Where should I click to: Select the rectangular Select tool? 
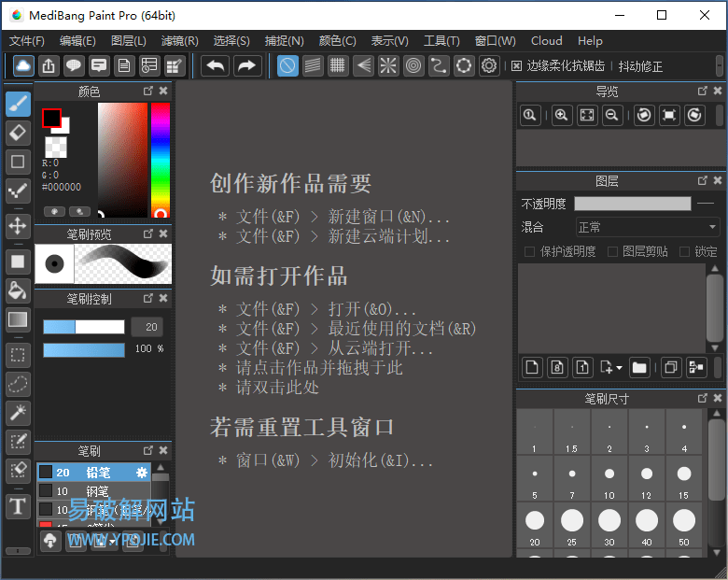(18, 355)
